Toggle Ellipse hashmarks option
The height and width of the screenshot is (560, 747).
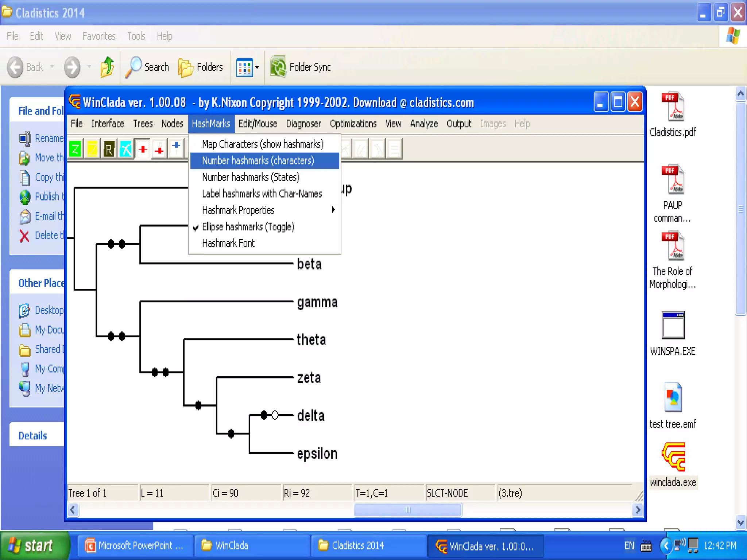click(248, 227)
